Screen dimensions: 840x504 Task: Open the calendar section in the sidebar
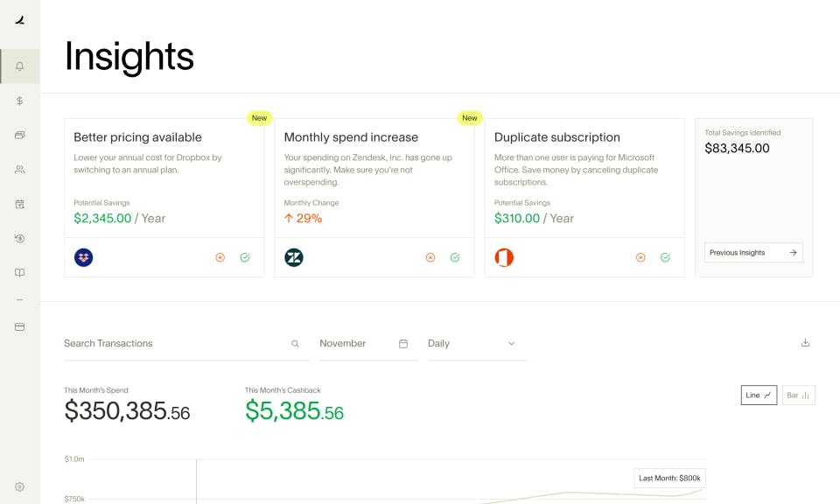coord(18,204)
